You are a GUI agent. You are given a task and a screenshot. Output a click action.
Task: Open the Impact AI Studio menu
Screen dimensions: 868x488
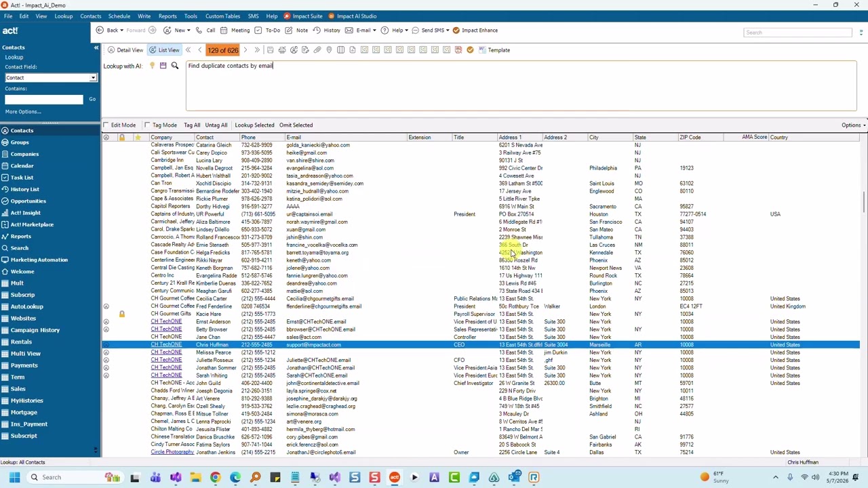pyautogui.click(x=353, y=16)
